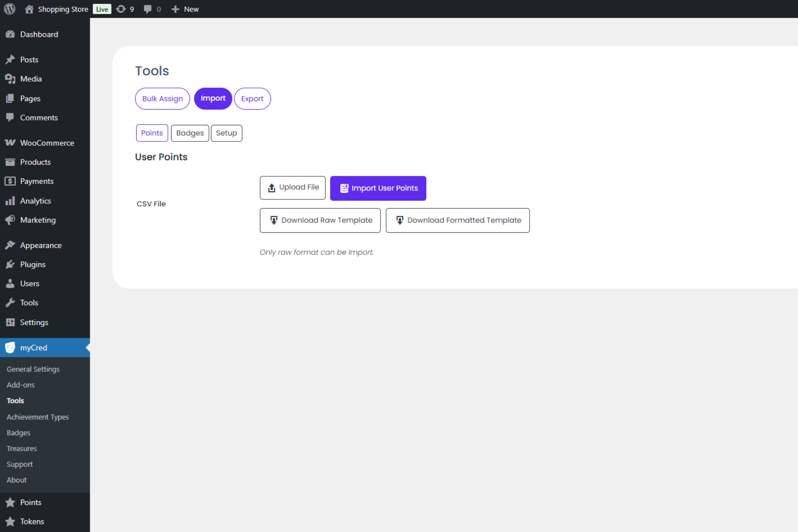Open Achievement Types in myCred submenu
The width and height of the screenshot is (798, 532).
38,417
